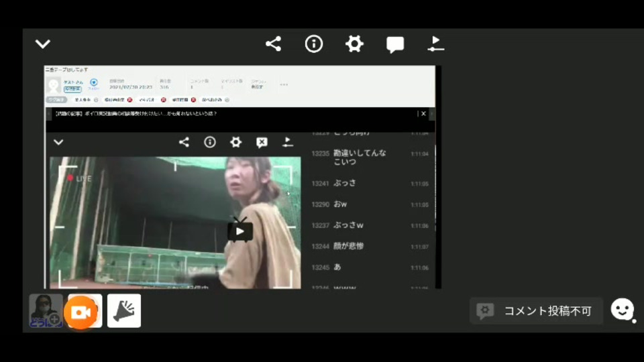This screenshot has height=362, width=644.
Task: Open the settings gear in top toolbar
Action: 354,44
